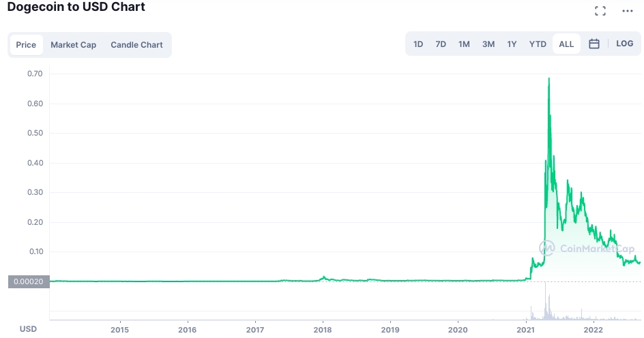644x338 pixels.
Task: Click the 2018 x-axis year label
Action: 323,329
